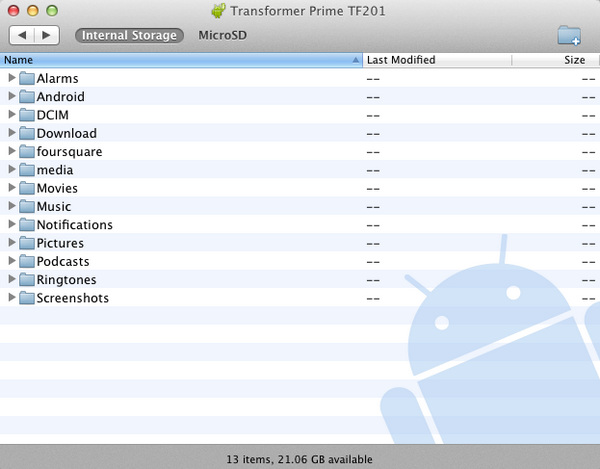Viewport: 600px width, 469px height.
Task: Expand the Movies folder triangle
Action: tap(12, 188)
